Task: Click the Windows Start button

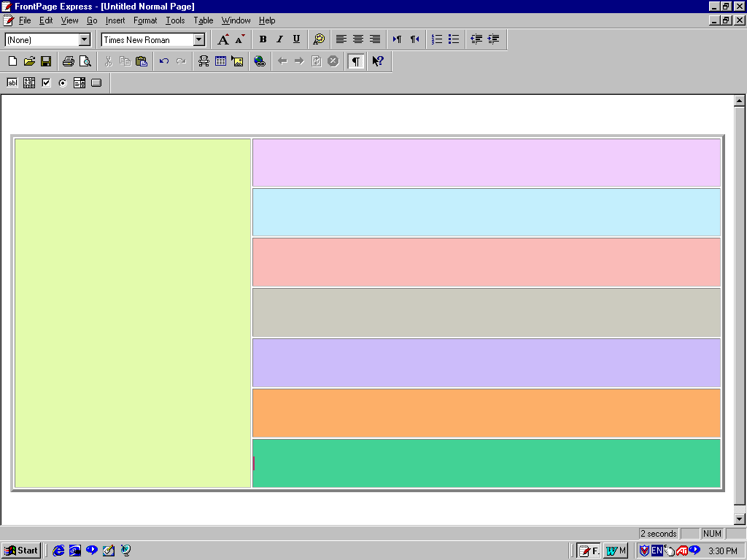Action: pyautogui.click(x=20, y=551)
